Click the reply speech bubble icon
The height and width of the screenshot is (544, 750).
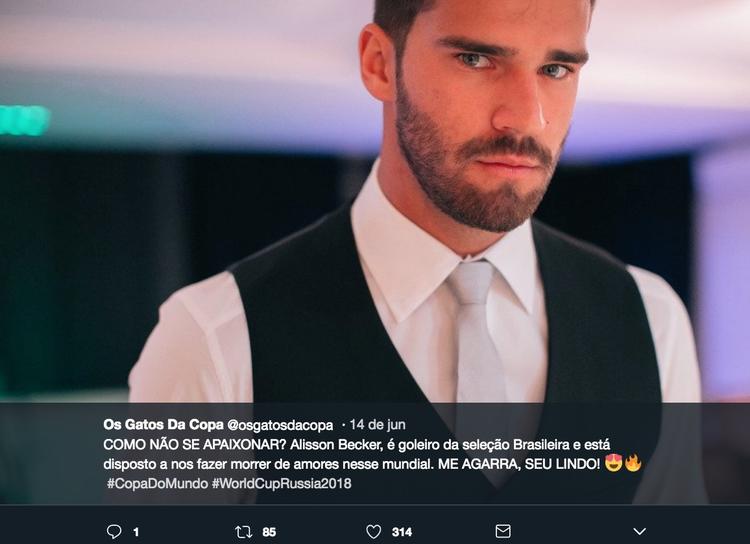click(x=114, y=531)
